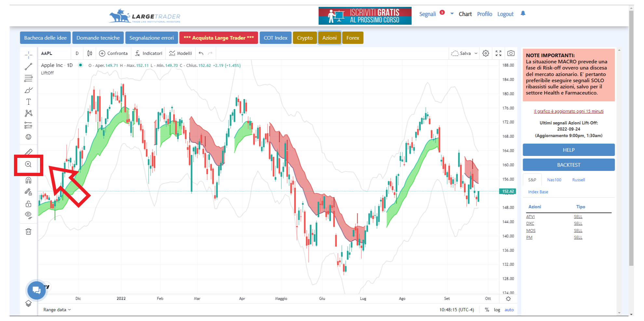Take a chart snapshot with camera icon
This screenshot has height=321, width=644.
click(x=511, y=53)
